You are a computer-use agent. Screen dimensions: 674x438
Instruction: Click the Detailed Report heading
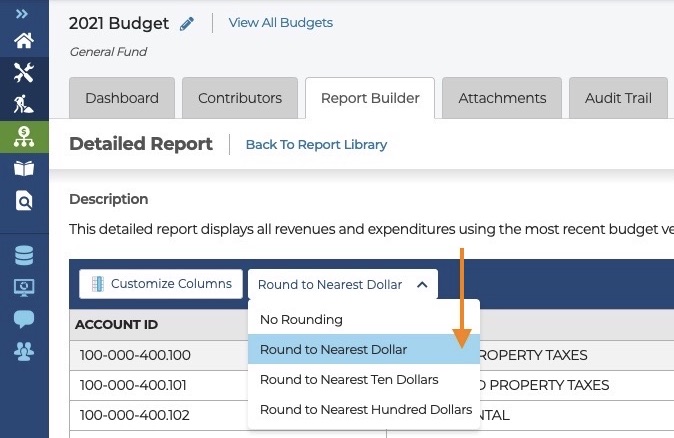coord(141,144)
